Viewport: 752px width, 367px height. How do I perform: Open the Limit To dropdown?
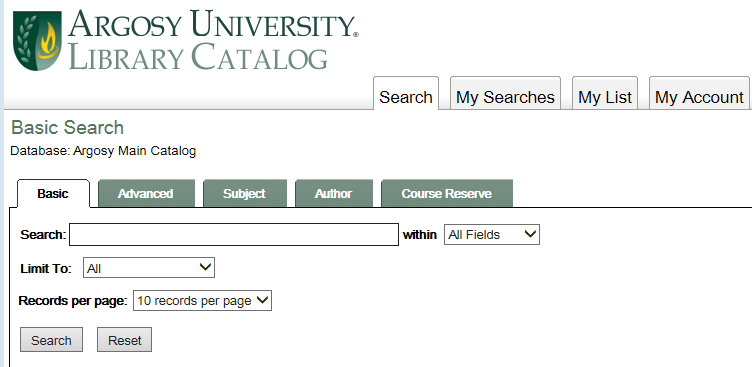tap(149, 268)
